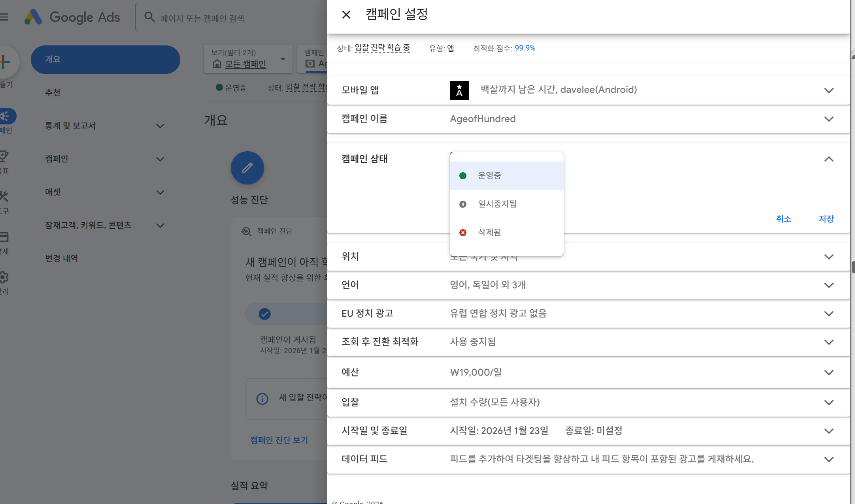Click the 취소 button

783,219
